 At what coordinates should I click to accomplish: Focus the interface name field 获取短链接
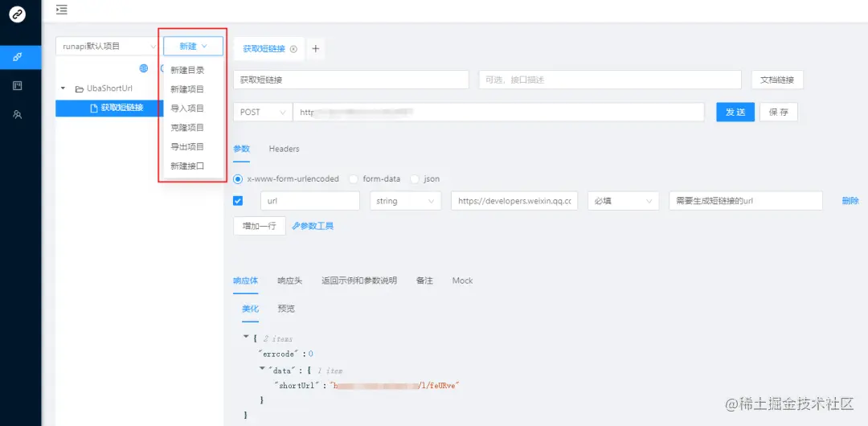point(351,80)
